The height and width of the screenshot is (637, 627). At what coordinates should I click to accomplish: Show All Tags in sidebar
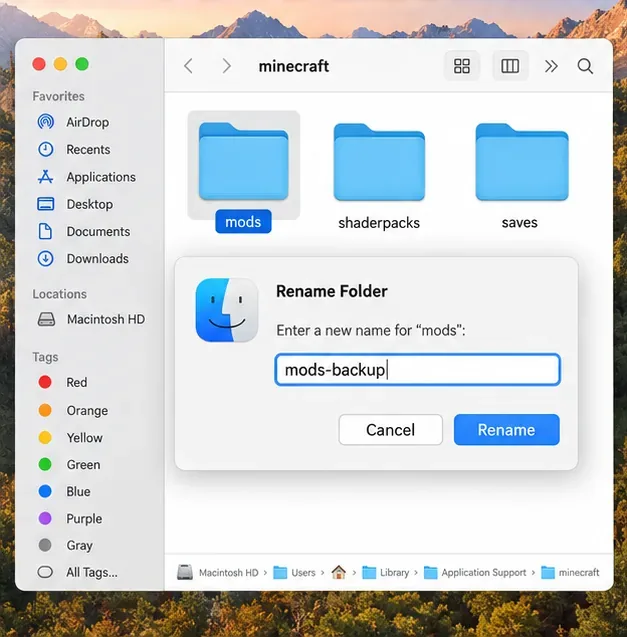[77, 572]
